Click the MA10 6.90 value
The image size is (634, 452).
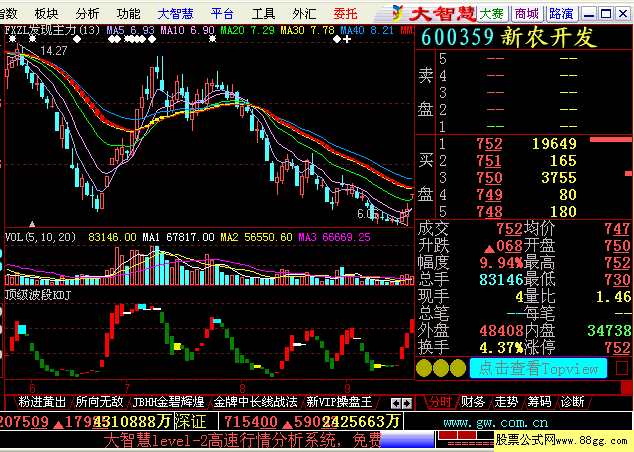tap(188, 30)
